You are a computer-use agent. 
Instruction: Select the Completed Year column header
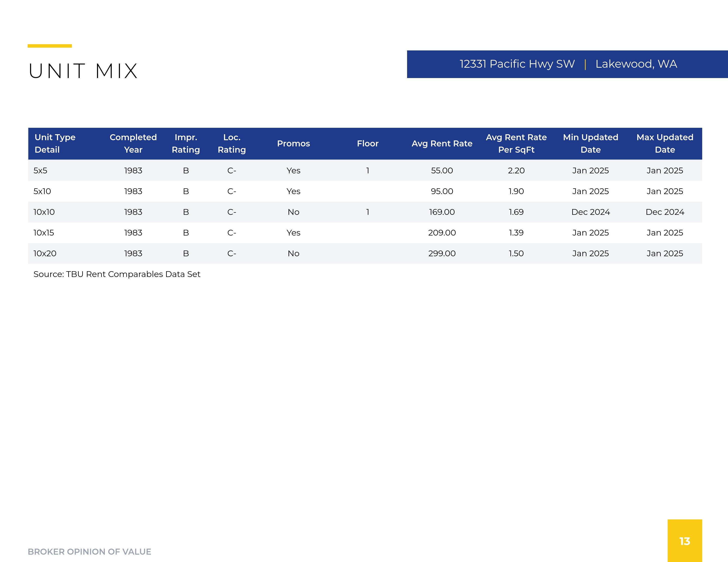point(133,143)
